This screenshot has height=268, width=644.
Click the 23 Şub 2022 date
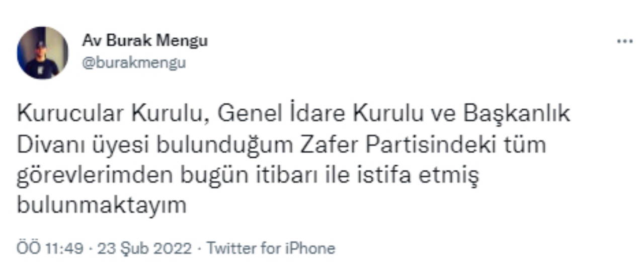(x=144, y=248)
